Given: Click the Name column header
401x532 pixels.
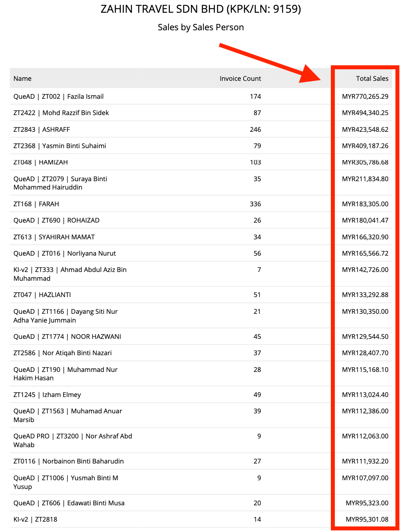Looking at the screenshot, I should (x=22, y=78).
